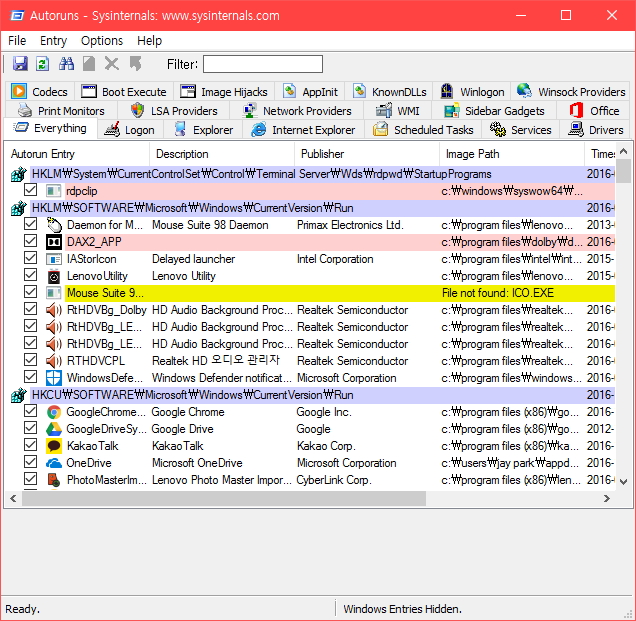Select 'File not found: ICO.EXE' cell
The width and height of the screenshot is (636, 621).
point(498,293)
